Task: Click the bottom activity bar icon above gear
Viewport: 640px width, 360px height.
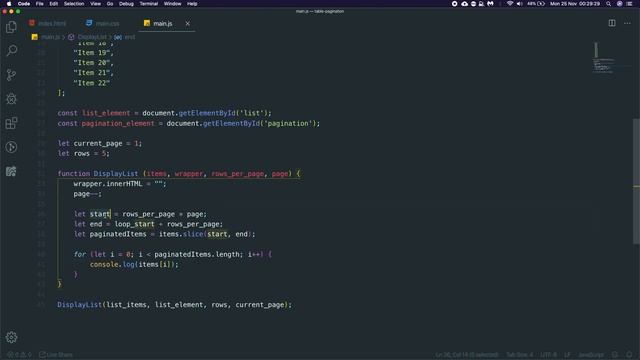Action: pyautogui.click(x=11, y=171)
